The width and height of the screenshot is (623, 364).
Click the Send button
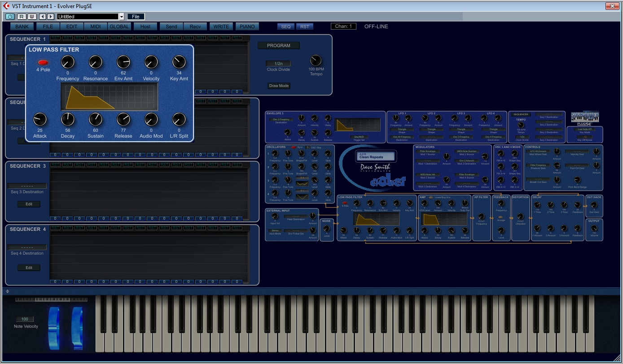(x=171, y=26)
